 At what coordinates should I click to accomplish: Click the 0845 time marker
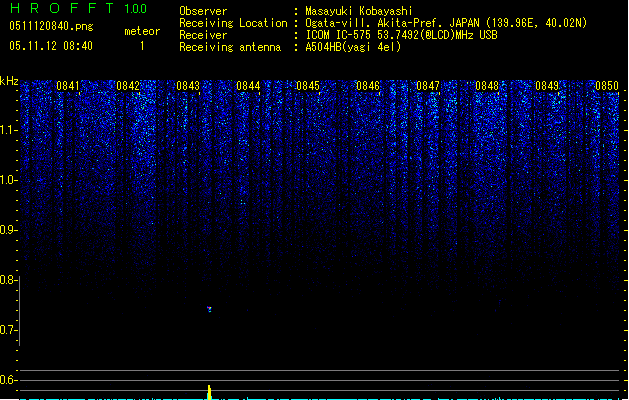(308, 86)
